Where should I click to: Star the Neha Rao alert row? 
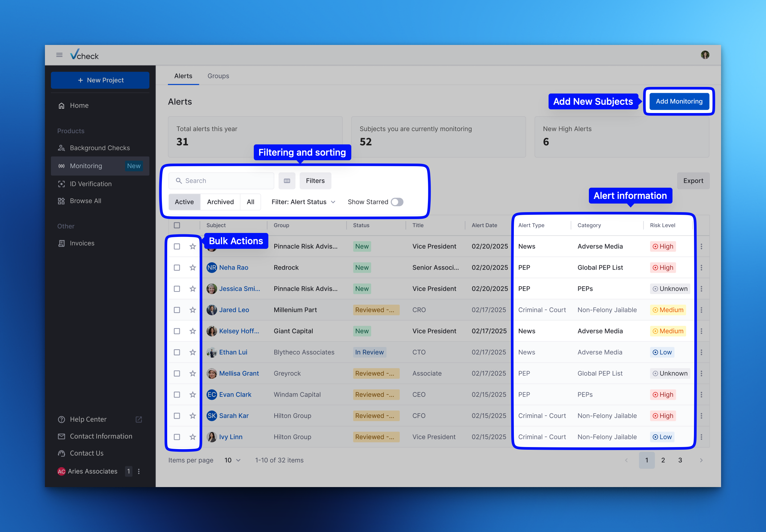193,268
